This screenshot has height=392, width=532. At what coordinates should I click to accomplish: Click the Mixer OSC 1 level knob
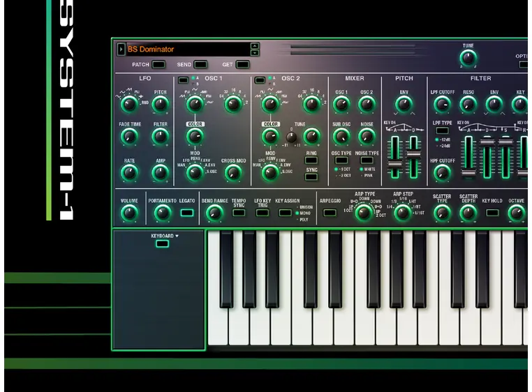point(341,104)
